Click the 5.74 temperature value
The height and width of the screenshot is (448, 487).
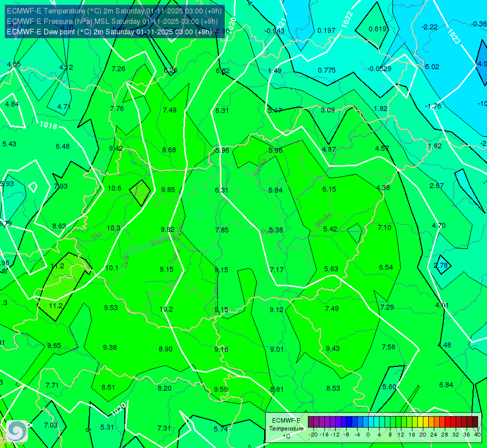click(221, 429)
